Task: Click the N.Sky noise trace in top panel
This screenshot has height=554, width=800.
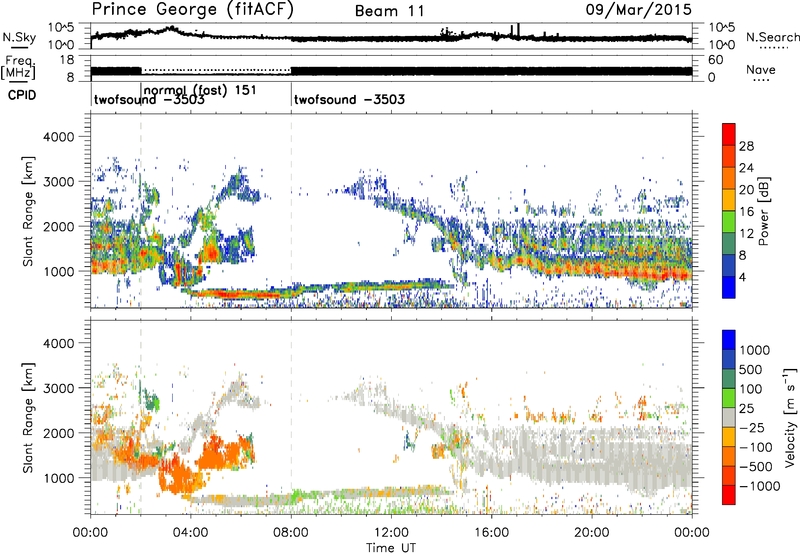Action: 392,38
